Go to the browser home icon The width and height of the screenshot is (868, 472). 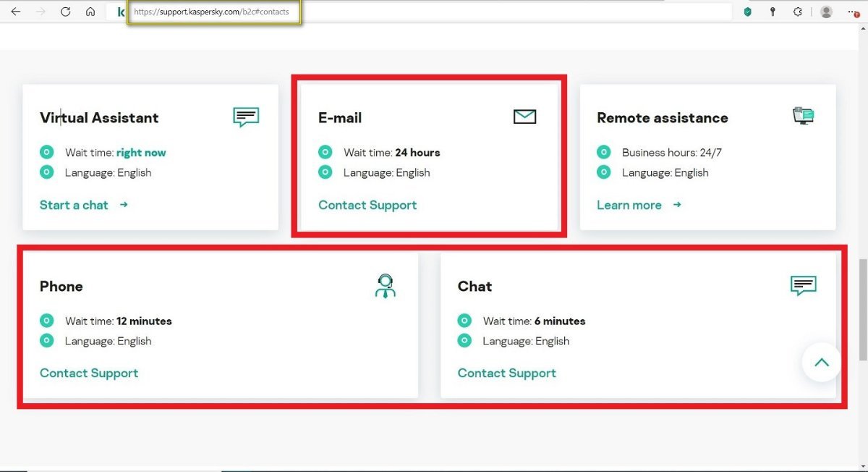click(90, 12)
